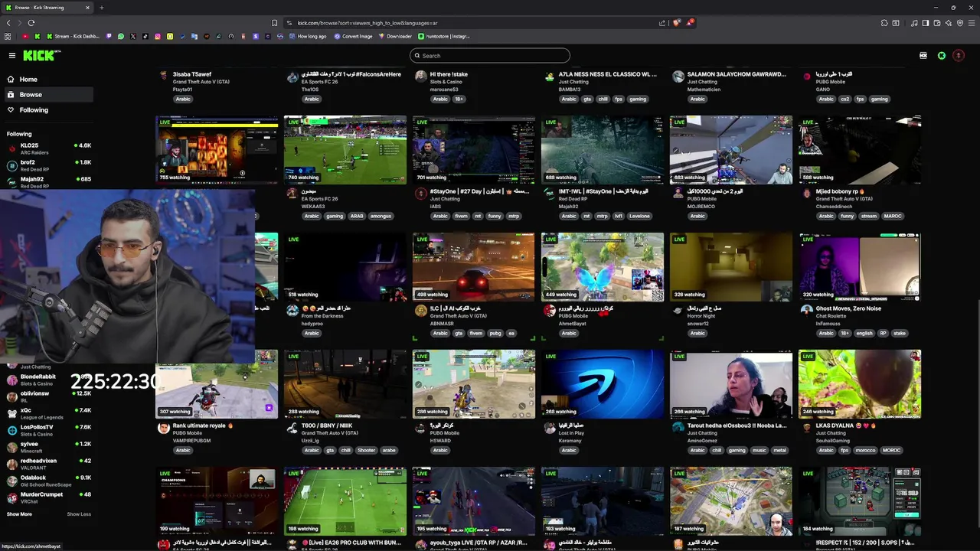This screenshot has width=980, height=551.
Task: Open Odablock channel in the sidebar
Action: (48, 481)
